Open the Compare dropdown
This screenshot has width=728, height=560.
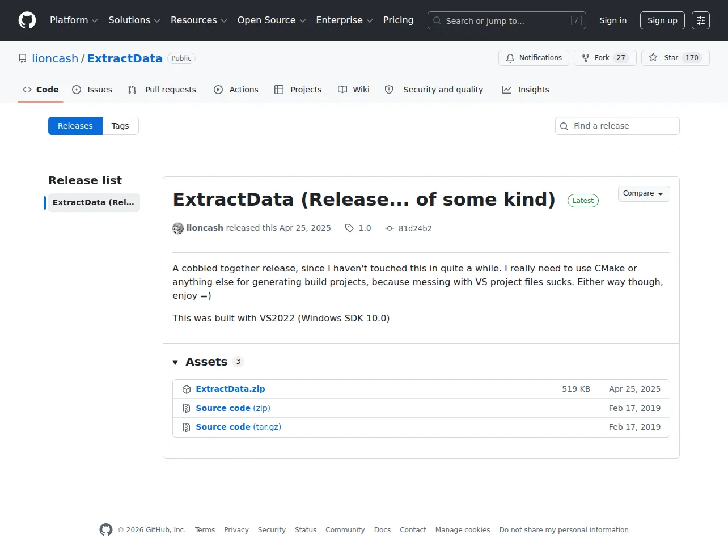click(644, 194)
